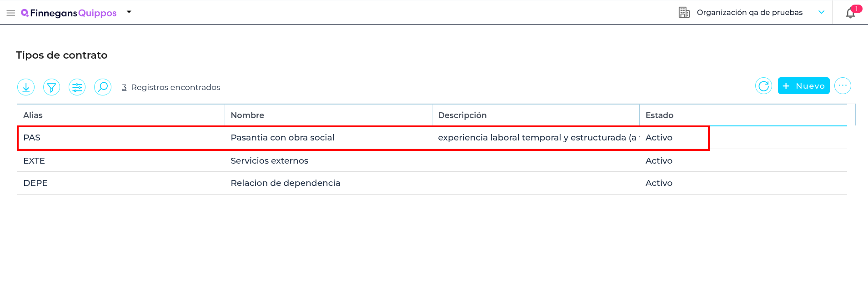Screen dimensions: 868x305
Task: Click the Finnegans Quippos logo
Action: point(69,13)
